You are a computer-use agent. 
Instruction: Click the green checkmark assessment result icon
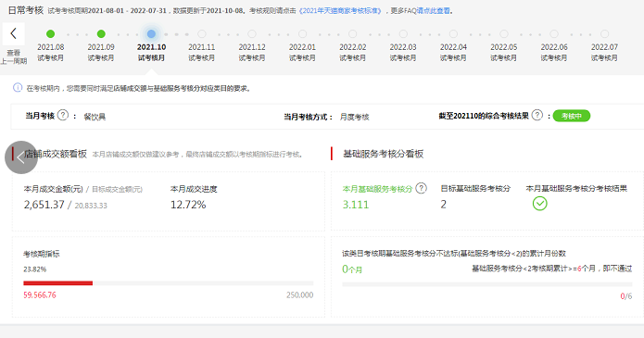[539, 204]
